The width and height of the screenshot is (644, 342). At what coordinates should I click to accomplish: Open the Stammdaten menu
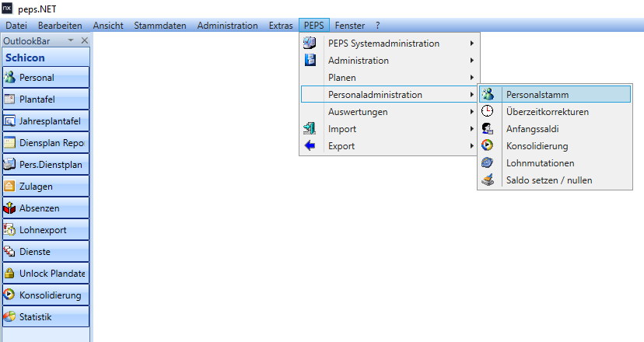tap(159, 26)
